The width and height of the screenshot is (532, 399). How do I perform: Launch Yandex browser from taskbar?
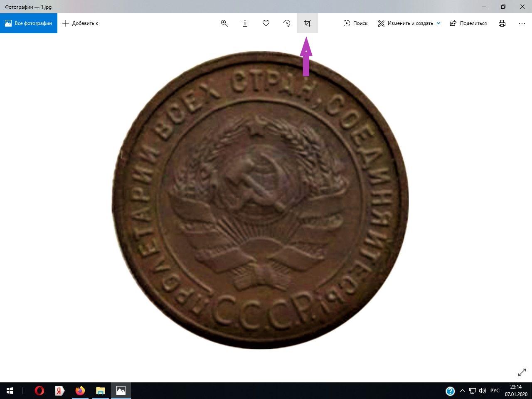(60, 391)
